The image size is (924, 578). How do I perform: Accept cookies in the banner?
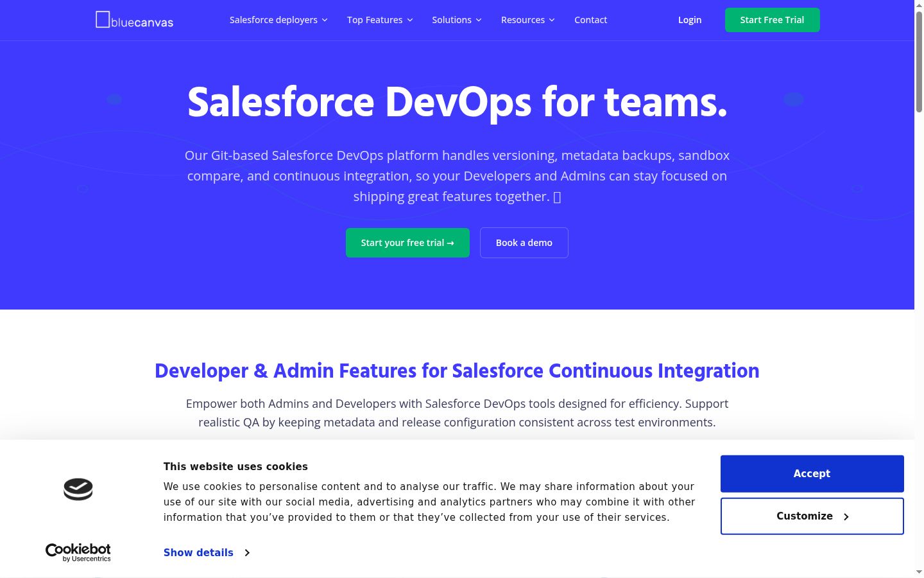click(812, 473)
